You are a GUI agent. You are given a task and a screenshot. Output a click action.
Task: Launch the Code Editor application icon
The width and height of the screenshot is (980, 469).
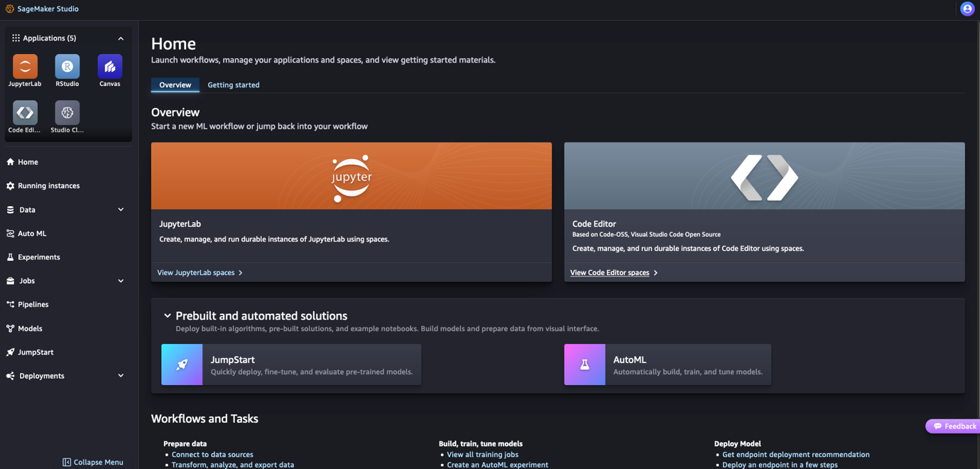(x=25, y=113)
